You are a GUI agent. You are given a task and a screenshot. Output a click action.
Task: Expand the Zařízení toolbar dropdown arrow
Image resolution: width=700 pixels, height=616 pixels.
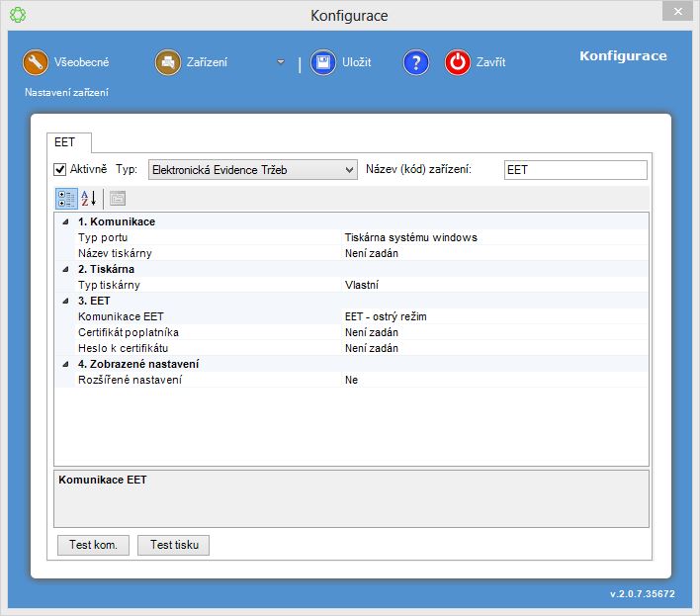point(281,62)
